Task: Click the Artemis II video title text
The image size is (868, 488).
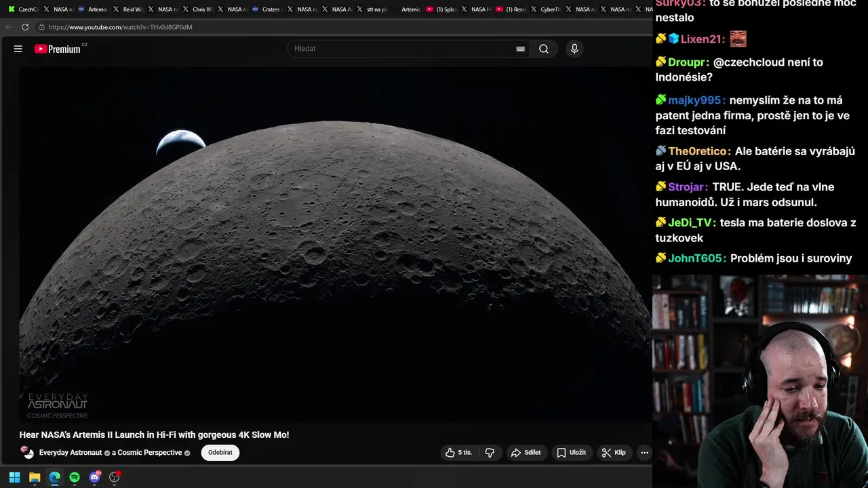Action: tap(154, 435)
